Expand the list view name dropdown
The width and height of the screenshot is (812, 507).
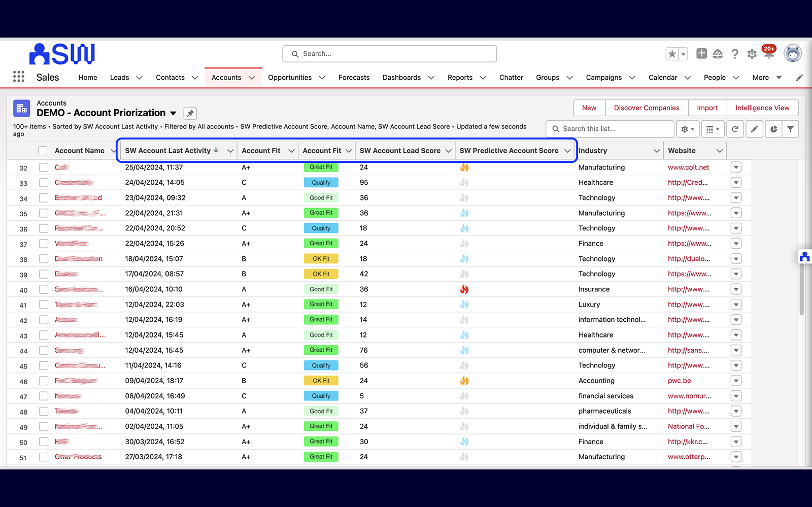173,113
